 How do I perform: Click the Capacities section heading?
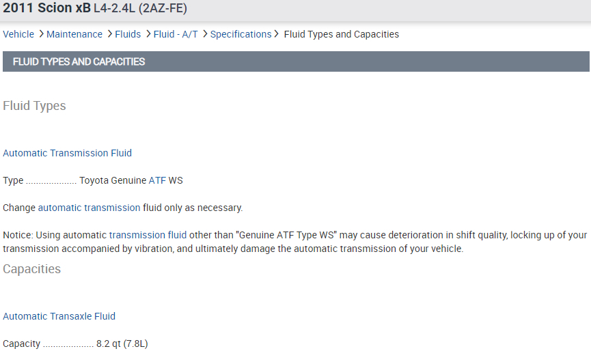click(x=31, y=269)
